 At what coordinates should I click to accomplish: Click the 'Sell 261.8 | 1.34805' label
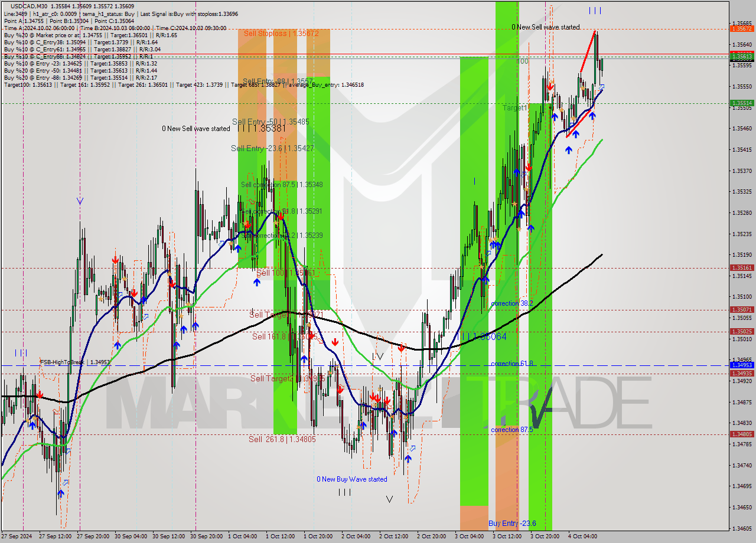tap(282, 439)
